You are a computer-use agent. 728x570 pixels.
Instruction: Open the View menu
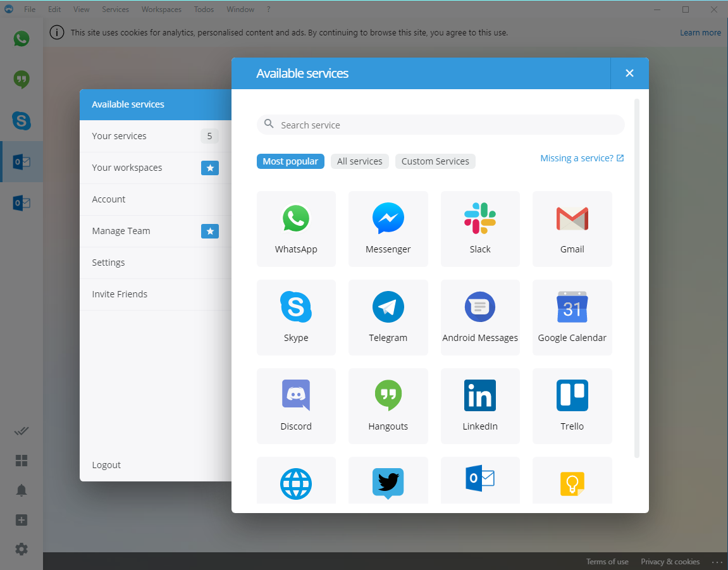[81, 9]
